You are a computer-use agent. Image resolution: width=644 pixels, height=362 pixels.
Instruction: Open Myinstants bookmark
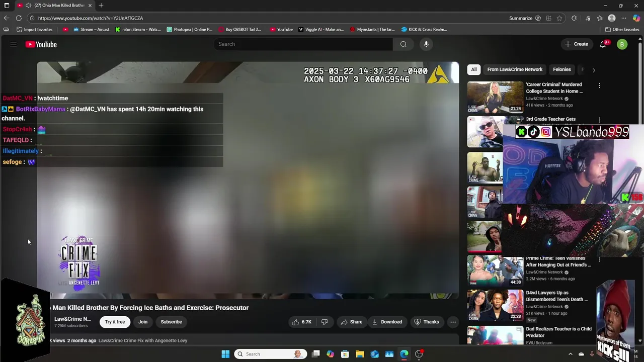pyautogui.click(x=372, y=29)
